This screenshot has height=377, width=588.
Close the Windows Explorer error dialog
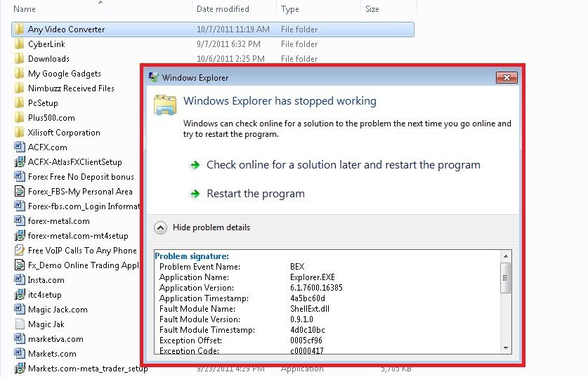point(506,78)
